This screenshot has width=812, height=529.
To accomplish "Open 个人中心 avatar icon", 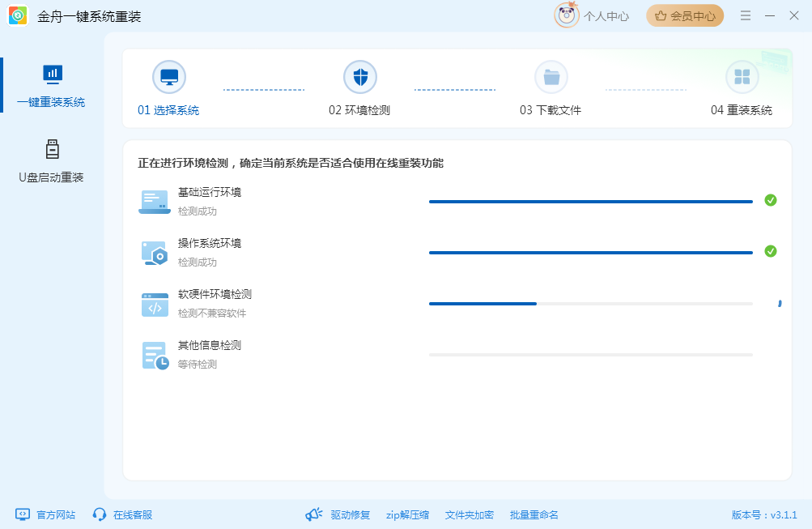I will 567,15.
